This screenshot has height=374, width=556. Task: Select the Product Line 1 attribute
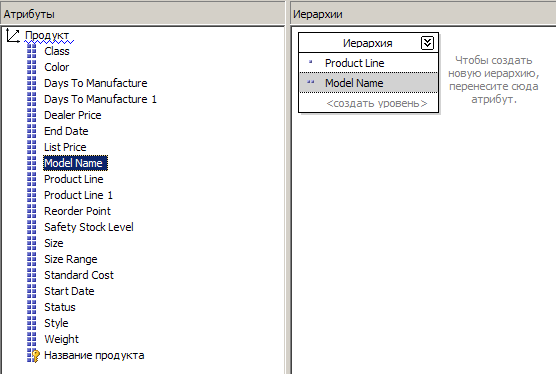[x=78, y=195]
